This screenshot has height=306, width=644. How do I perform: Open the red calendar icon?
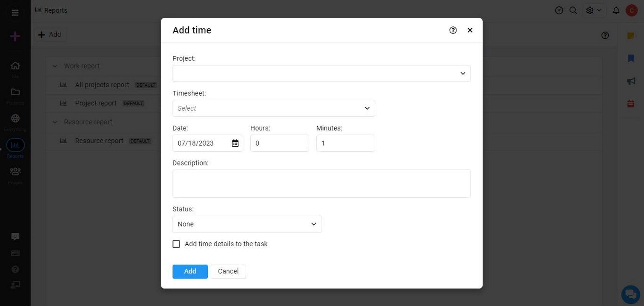point(631,104)
